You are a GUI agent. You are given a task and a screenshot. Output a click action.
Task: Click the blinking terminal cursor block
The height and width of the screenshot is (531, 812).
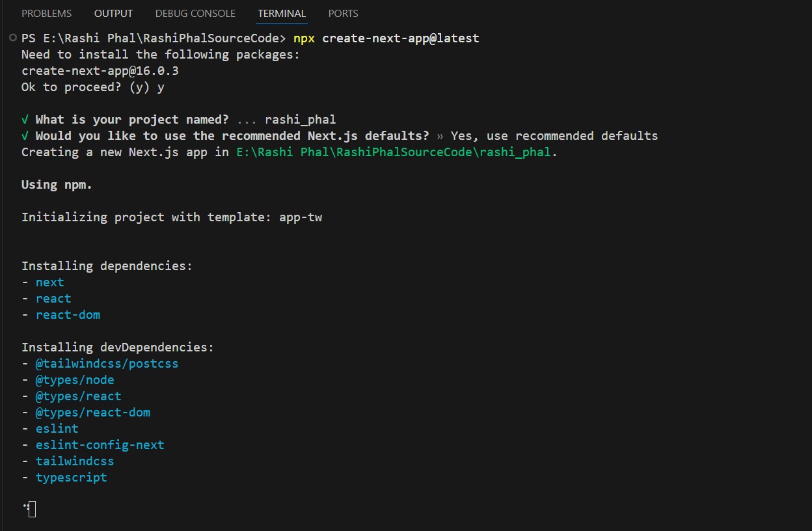(32, 510)
